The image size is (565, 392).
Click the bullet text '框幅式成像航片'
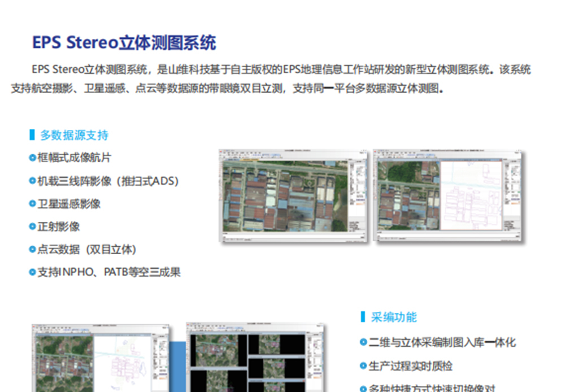click(x=74, y=158)
